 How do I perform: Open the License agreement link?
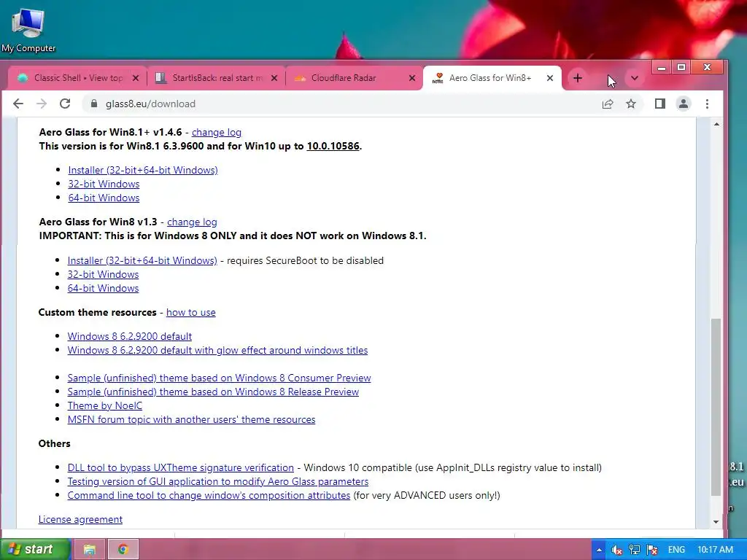click(80, 519)
